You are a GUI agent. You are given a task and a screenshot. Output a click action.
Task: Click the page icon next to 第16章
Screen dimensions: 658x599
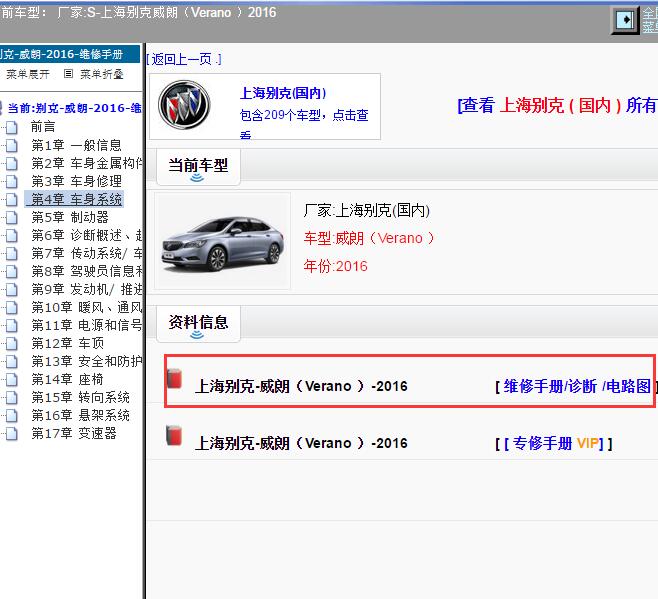pyautogui.click(x=12, y=416)
